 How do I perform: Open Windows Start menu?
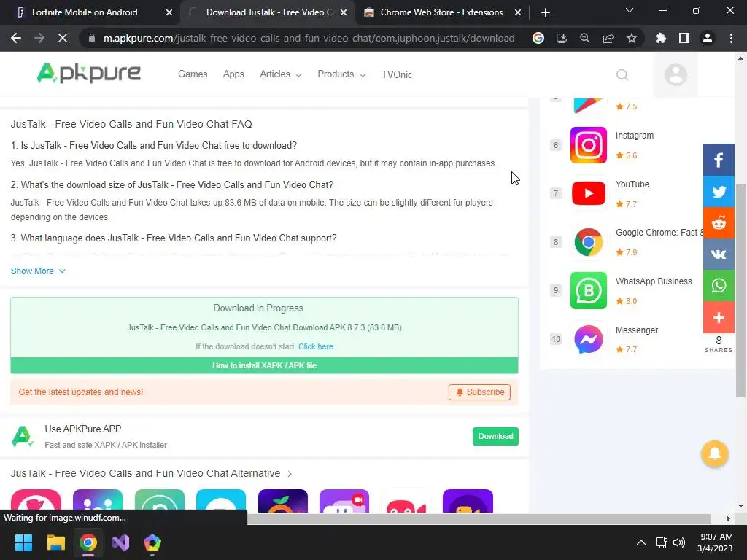[23, 542]
